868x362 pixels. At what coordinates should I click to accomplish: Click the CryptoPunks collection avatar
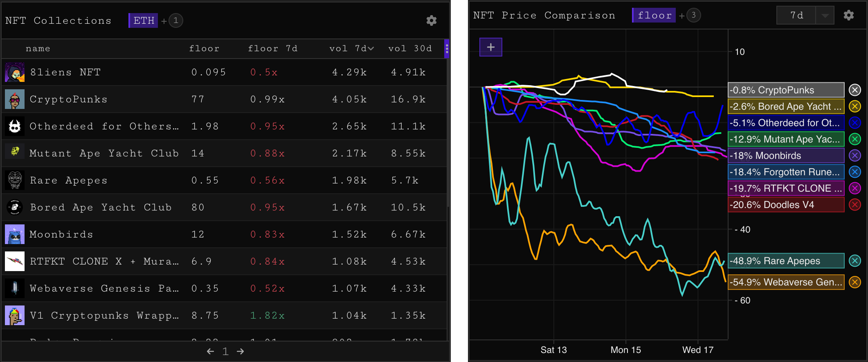click(x=15, y=99)
